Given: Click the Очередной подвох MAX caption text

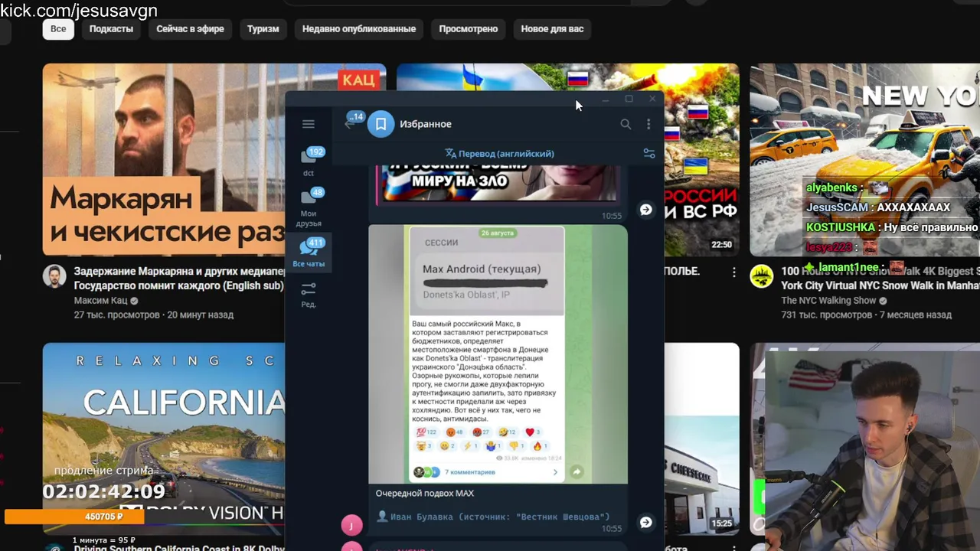Looking at the screenshot, I should (x=425, y=494).
